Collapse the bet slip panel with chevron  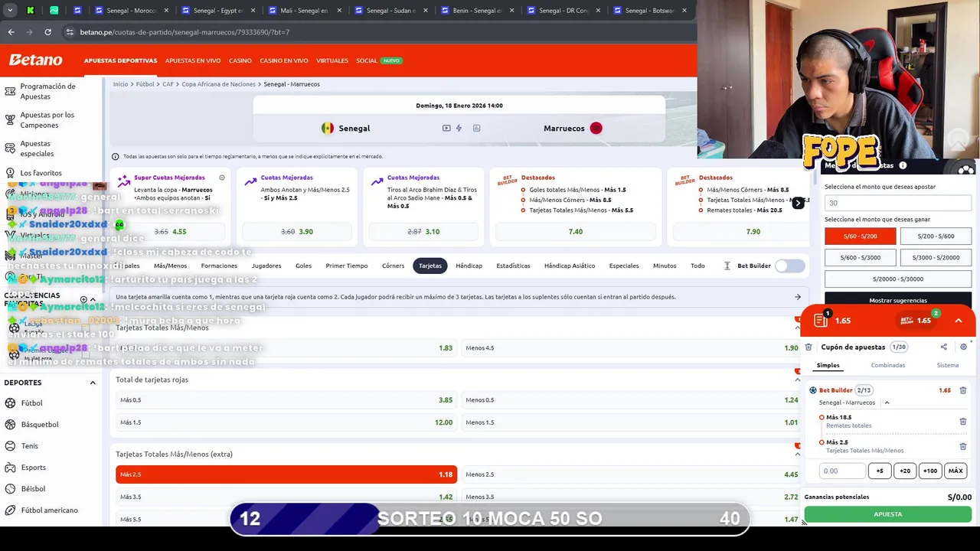click(x=958, y=320)
